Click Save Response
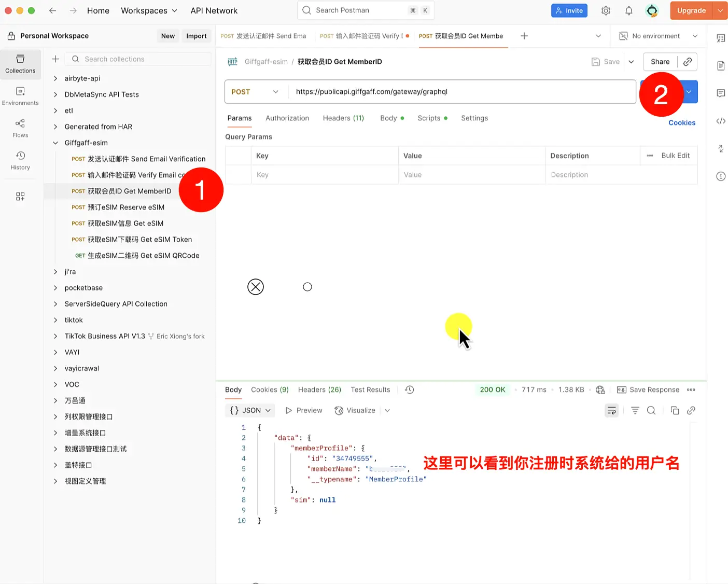Viewport: 728px width, 584px height. [x=648, y=390]
